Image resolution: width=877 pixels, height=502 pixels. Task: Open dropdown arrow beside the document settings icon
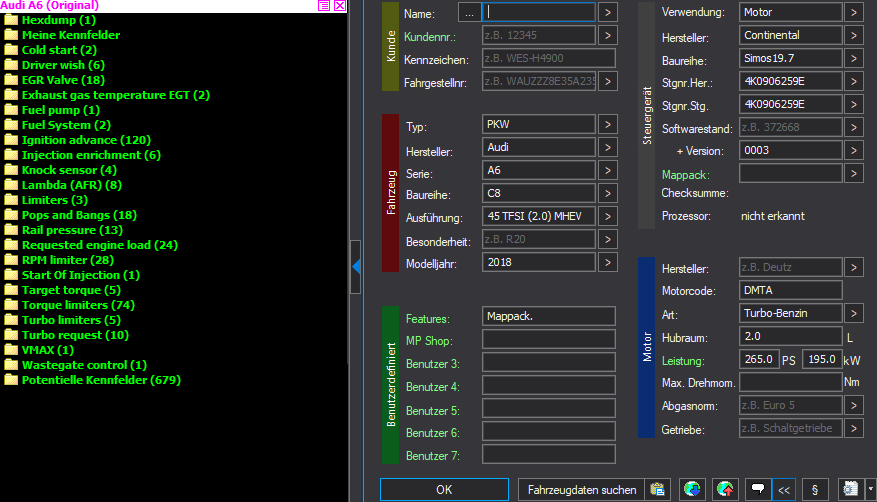(870, 490)
